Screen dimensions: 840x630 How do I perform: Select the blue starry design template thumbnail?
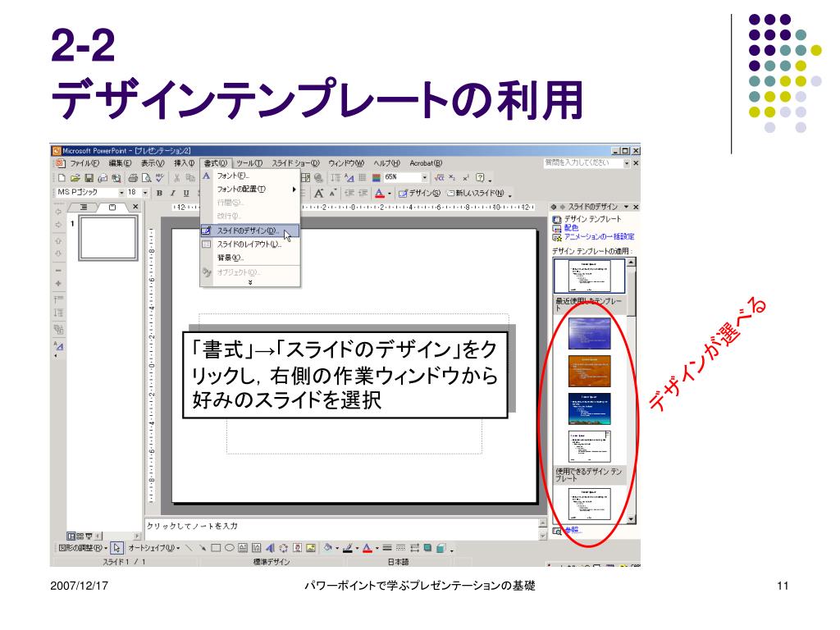point(589,333)
